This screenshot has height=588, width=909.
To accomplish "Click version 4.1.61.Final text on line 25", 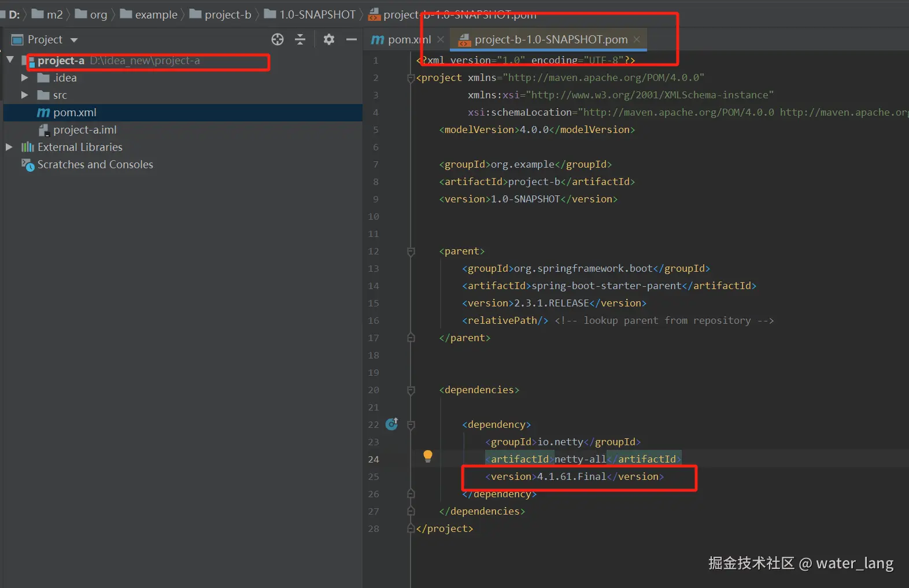I will (x=572, y=476).
